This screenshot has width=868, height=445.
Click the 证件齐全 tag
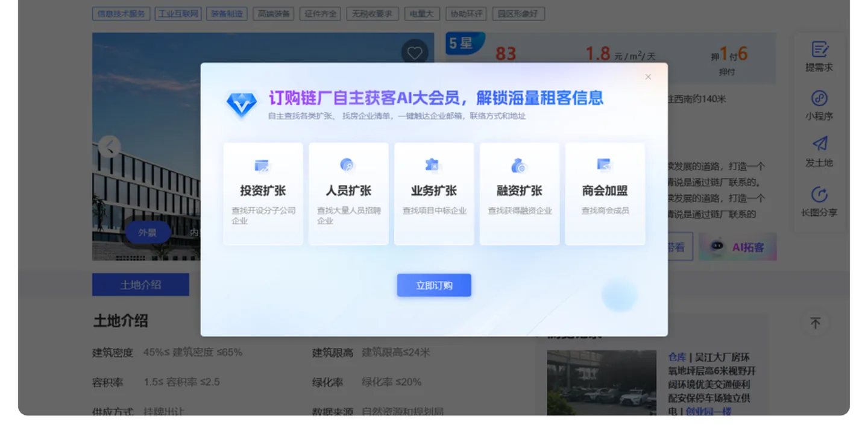point(321,14)
